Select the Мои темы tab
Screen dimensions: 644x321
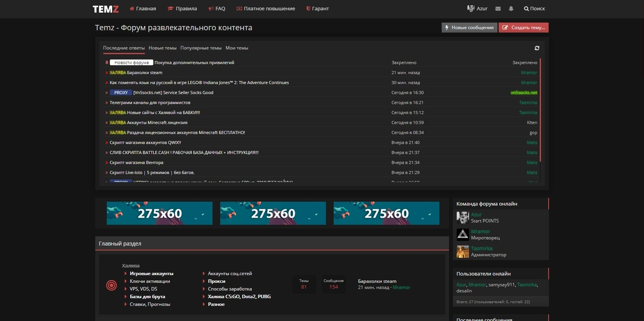click(x=237, y=48)
